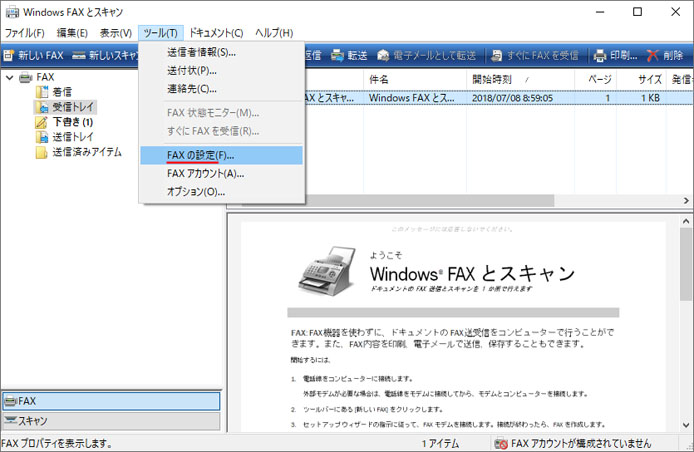This screenshot has width=694, height=452.
Task: Switch to the スキャン view button
Action: (111, 421)
